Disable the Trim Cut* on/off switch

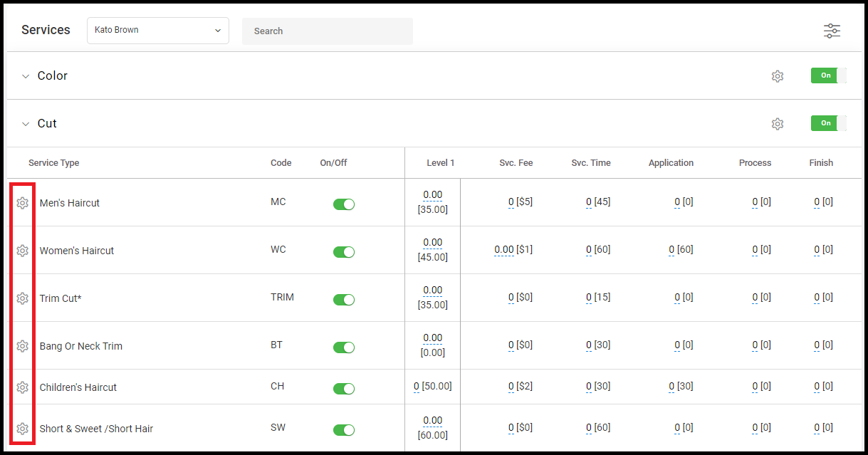(344, 300)
